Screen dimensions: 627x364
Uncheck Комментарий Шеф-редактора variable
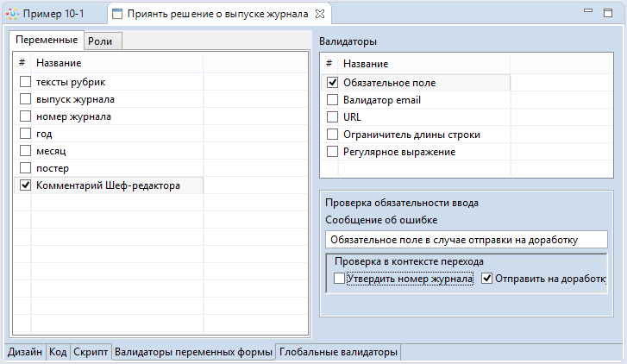25,185
